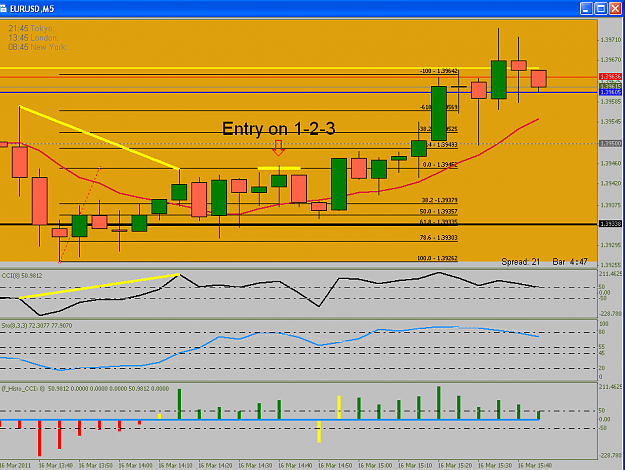625x470 pixels.
Task: Click the 1.39295 price scale value
Action: [x=611, y=245]
